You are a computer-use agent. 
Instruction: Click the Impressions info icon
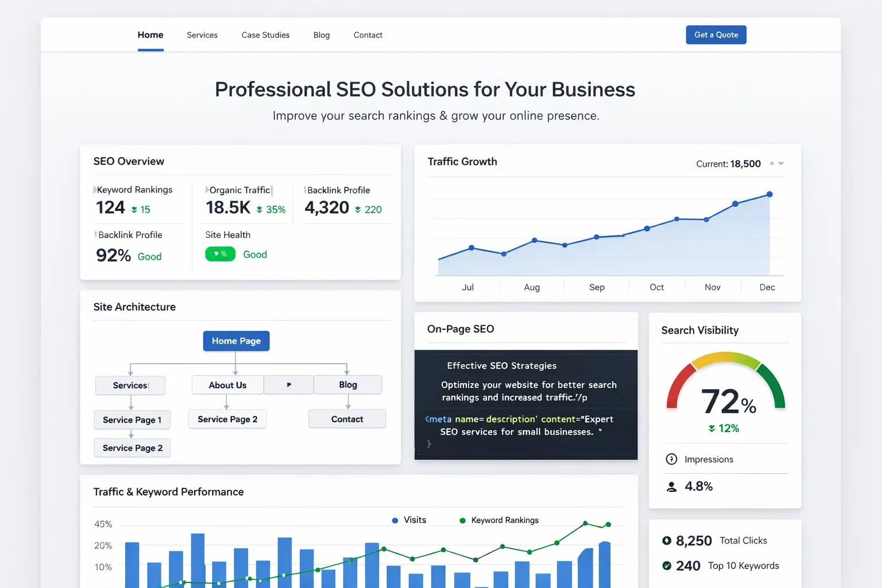[x=671, y=459]
